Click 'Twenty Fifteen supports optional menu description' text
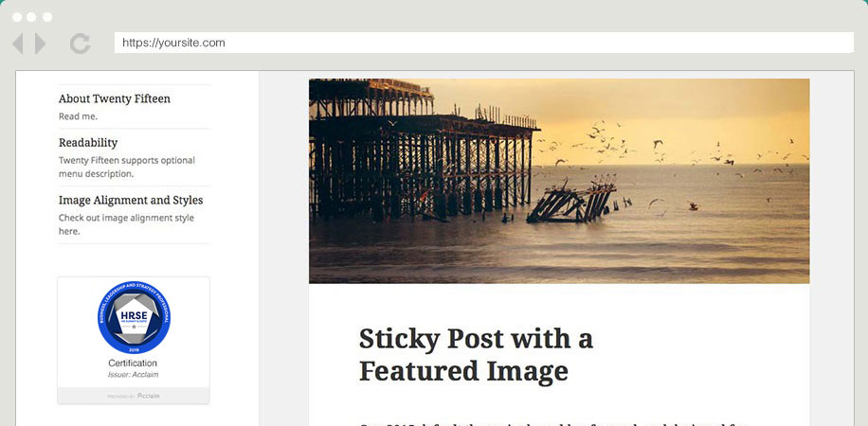The image size is (868, 426). coord(127,167)
